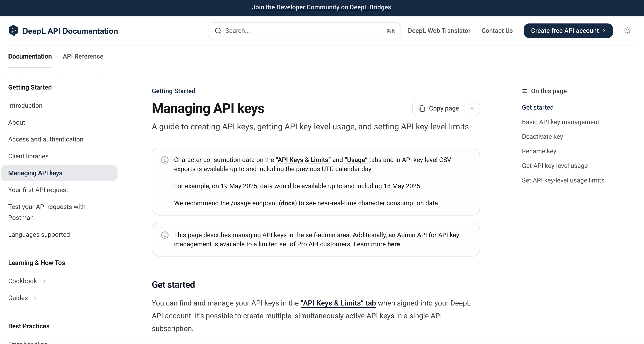Click the DeepL logo icon
The width and height of the screenshot is (644, 344).
(13, 31)
